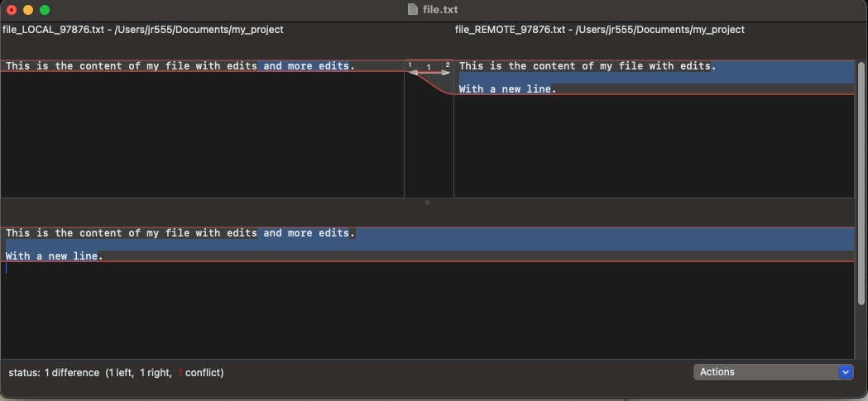The height and width of the screenshot is (401, 868).
Task: Click the green zoom window button
Action: click(45, 10)
